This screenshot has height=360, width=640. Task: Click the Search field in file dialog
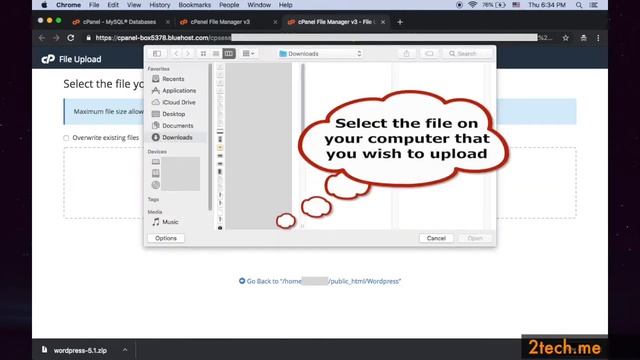tap(468, 53)
